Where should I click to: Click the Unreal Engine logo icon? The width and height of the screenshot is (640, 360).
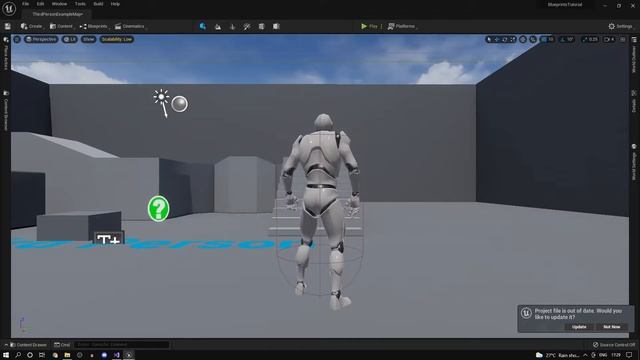[9, 8]
